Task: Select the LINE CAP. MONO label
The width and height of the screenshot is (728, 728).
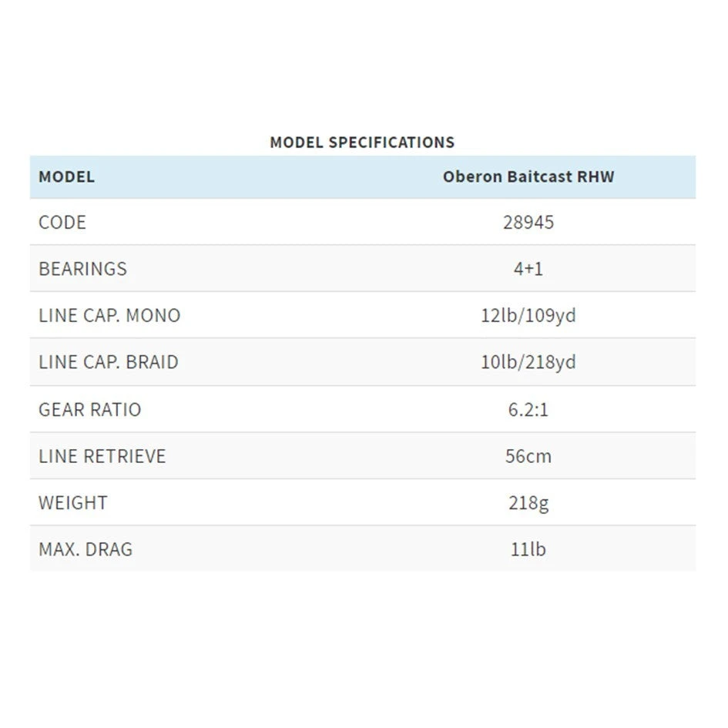Action: [x=109, y=315]
